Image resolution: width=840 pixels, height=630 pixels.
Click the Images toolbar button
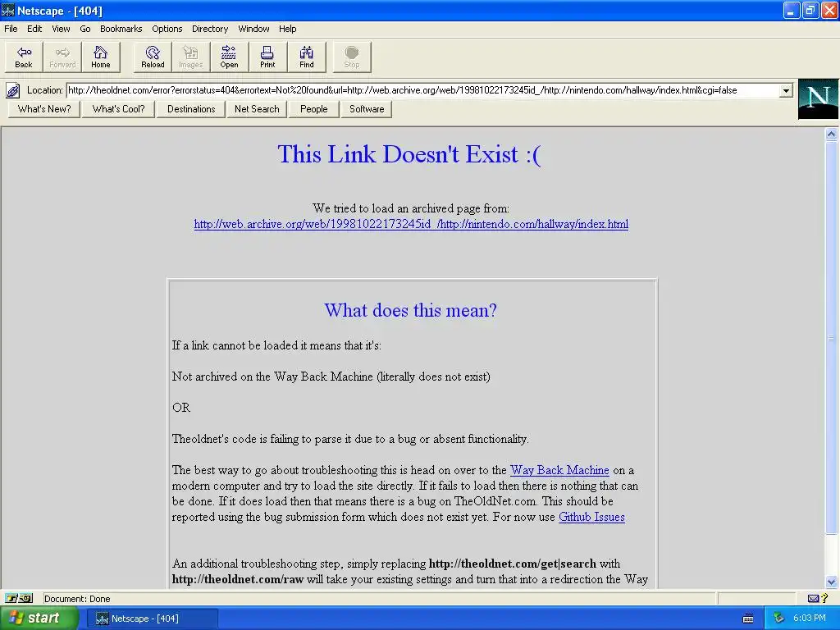coord(190,57)
